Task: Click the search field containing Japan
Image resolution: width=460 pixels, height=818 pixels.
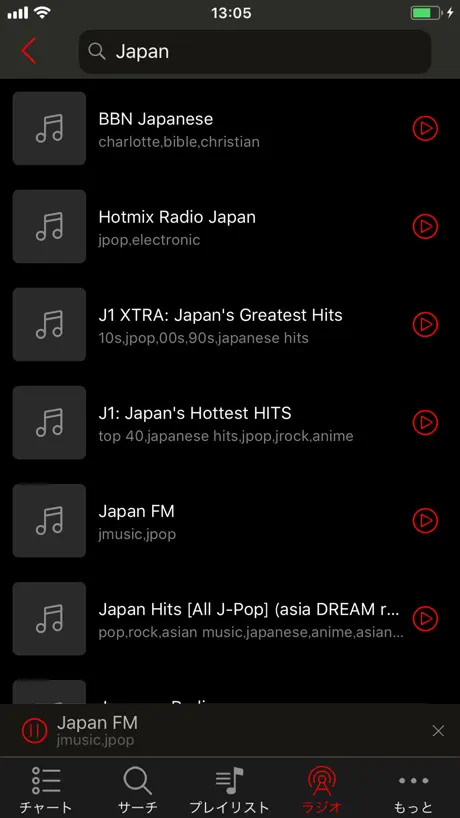Action: pos(255,52)
